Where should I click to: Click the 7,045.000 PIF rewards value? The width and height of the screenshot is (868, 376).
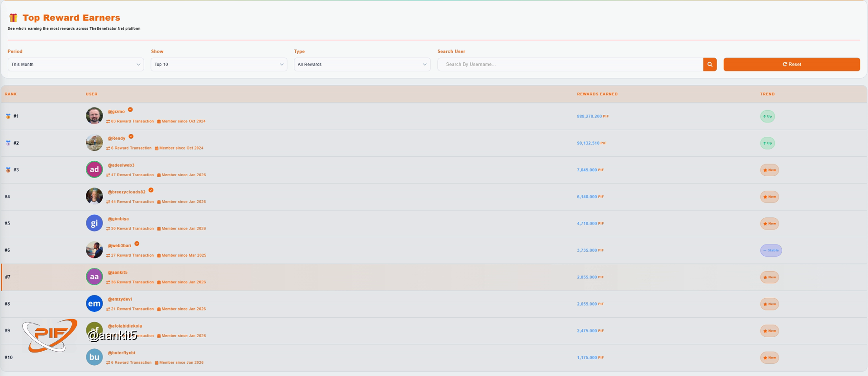pyautogui.click(x=590, y=170)
